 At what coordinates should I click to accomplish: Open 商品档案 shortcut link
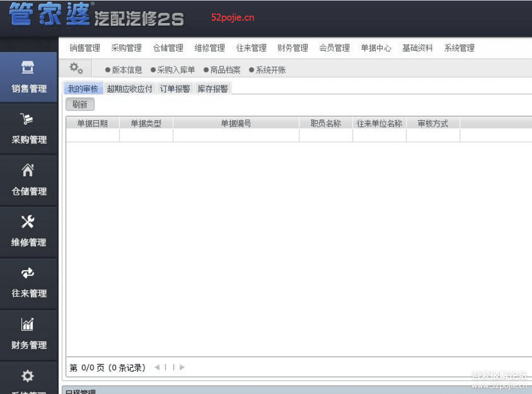[222, 70]
